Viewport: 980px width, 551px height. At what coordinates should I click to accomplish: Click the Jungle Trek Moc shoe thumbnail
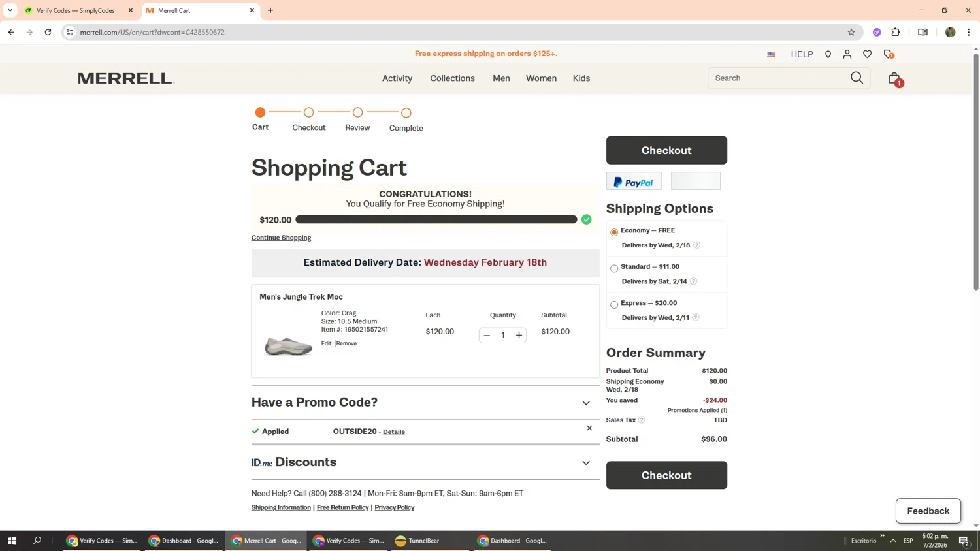pos(288,345)
